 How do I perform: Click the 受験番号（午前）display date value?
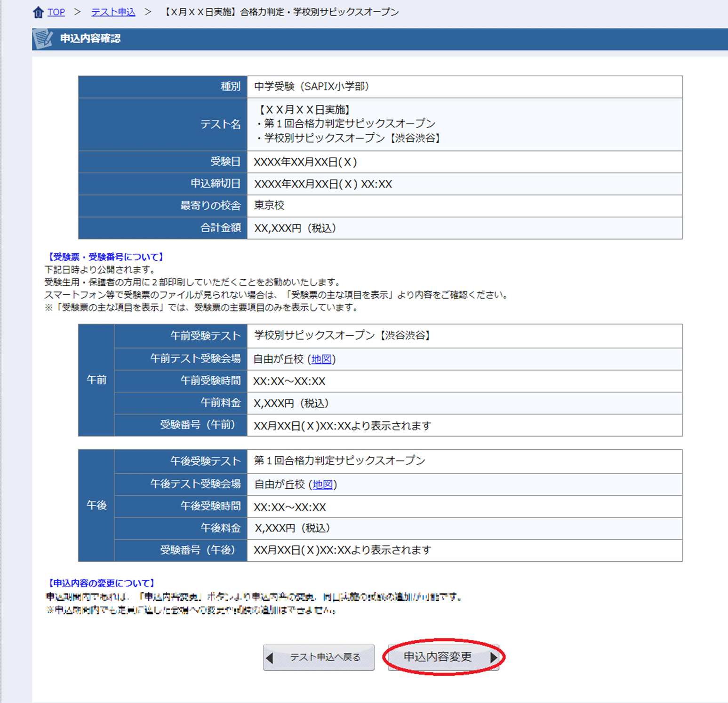(342, 426)
